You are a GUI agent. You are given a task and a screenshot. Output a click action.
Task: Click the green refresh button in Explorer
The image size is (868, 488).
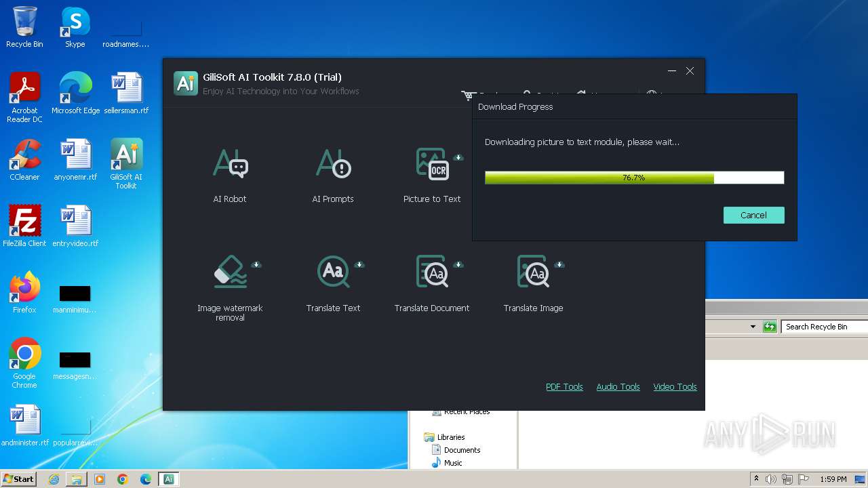[770, 327]
